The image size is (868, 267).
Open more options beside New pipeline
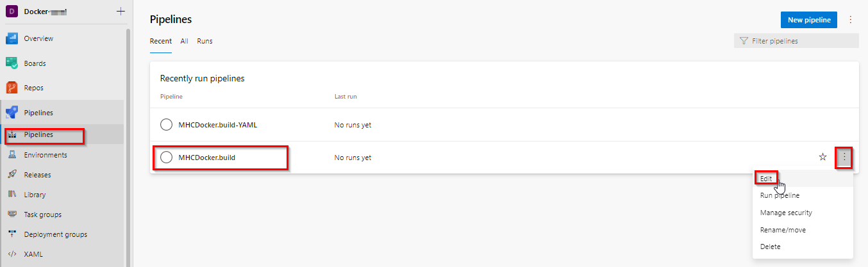[851, 20]
